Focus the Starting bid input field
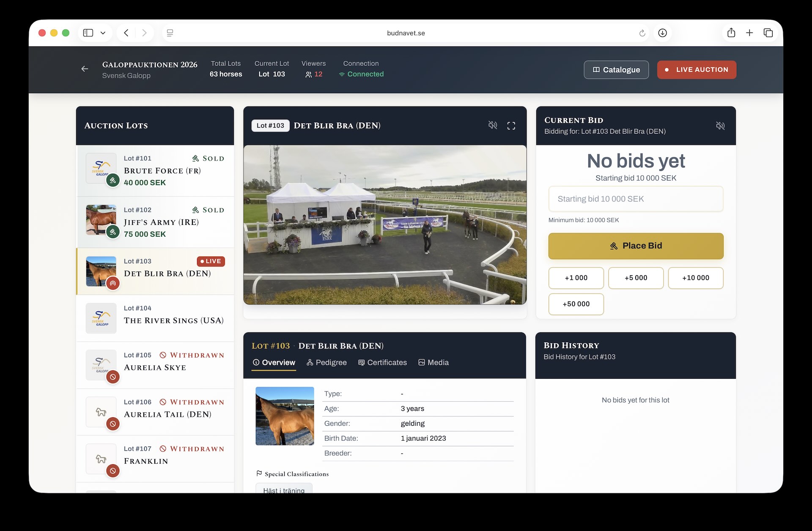Viewport: 812px width, 531px height. [636, 199]
